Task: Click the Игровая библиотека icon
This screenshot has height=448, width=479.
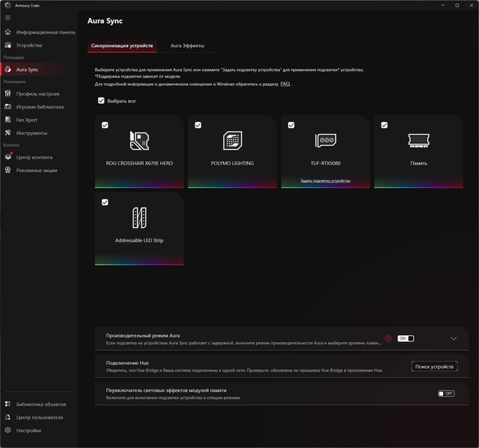Action: [8, 107]
